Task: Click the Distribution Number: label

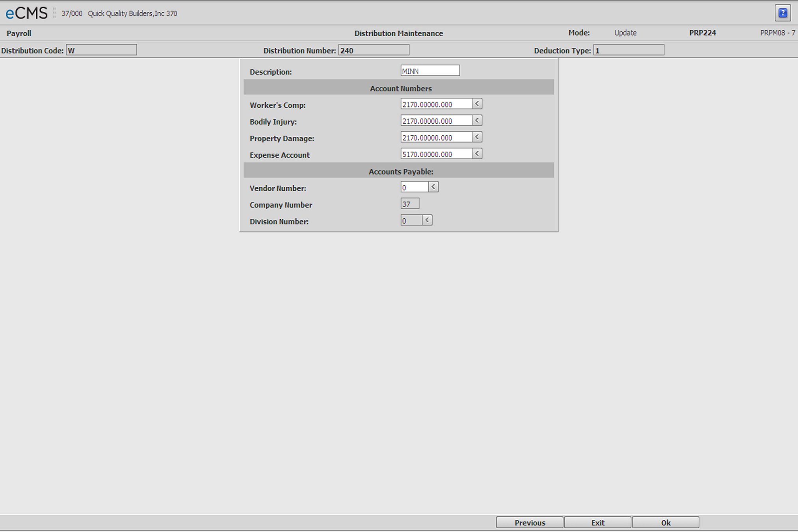Action: coord(299,50)
